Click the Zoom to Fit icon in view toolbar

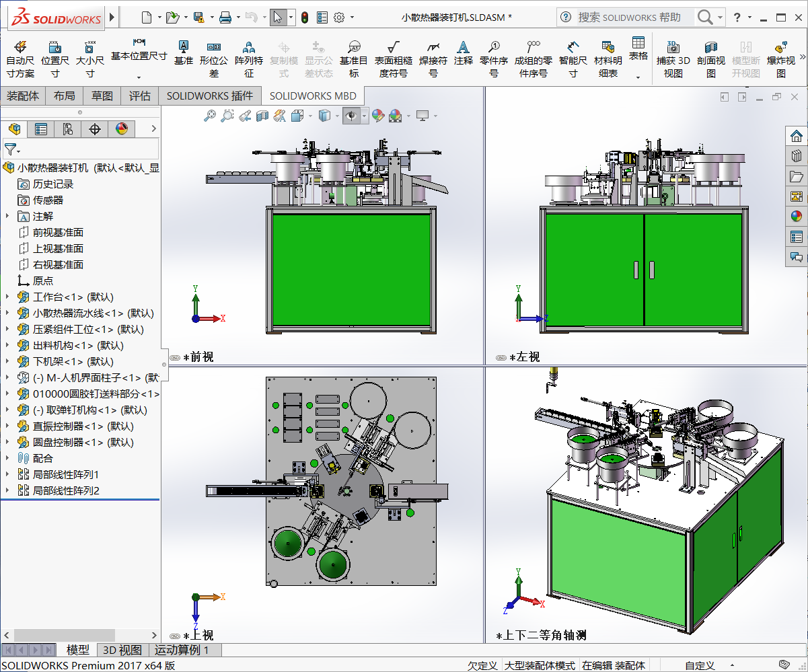click(210, 116)
